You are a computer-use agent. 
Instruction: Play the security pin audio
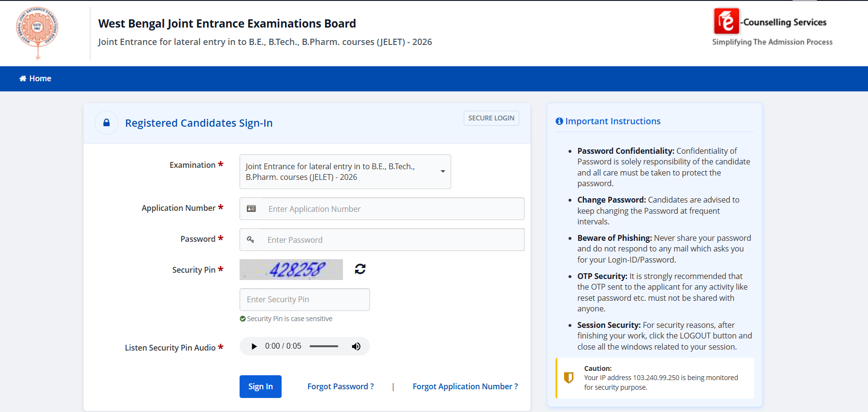[x=254, y=346]
